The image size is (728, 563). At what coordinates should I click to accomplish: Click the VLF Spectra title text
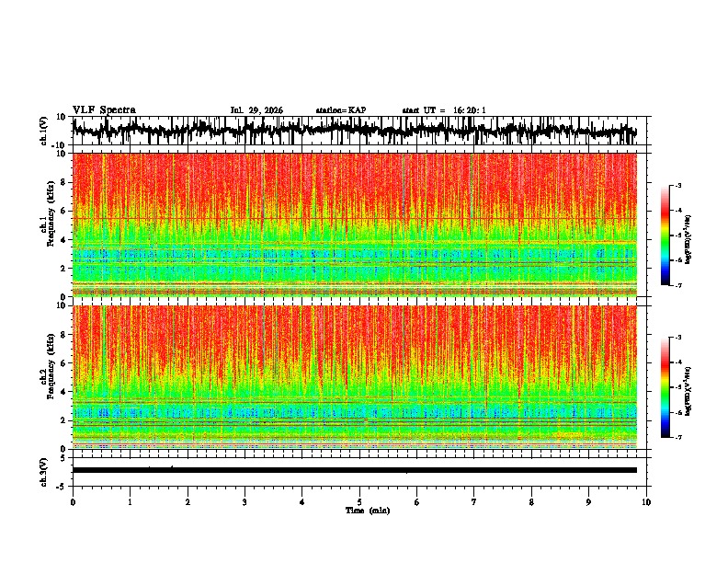(104, 110)
